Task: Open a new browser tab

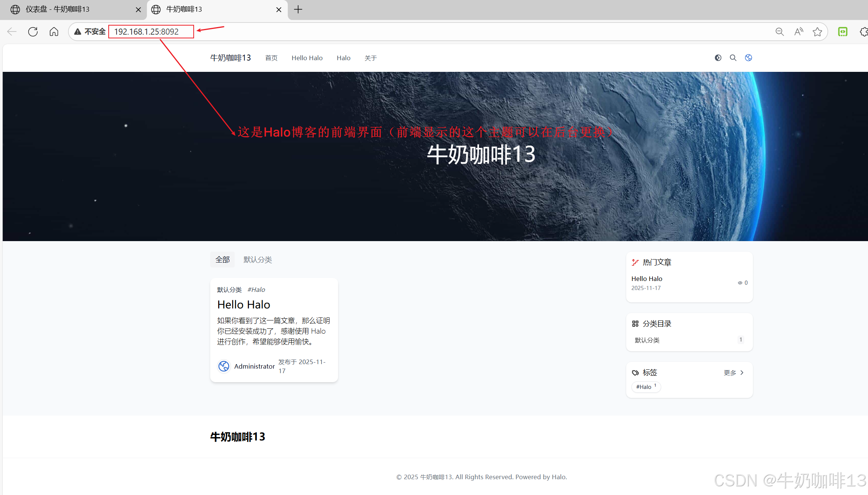Action: click(x=298, y=9)
